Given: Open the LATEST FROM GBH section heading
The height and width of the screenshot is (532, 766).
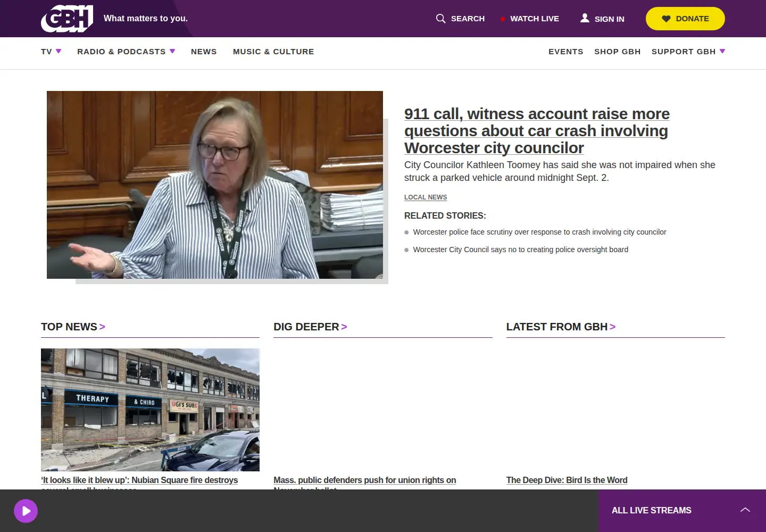Looking at the screenshot, I should point(557,327).
